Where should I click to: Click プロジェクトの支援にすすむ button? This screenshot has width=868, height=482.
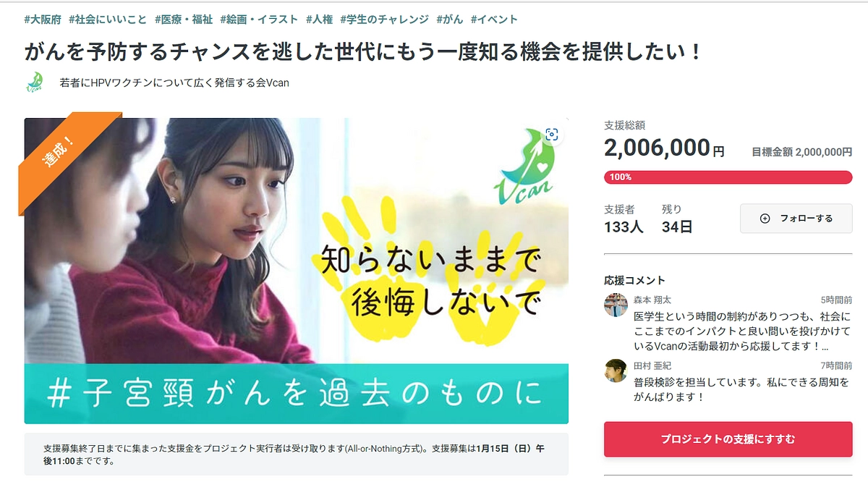click(728, 439)
